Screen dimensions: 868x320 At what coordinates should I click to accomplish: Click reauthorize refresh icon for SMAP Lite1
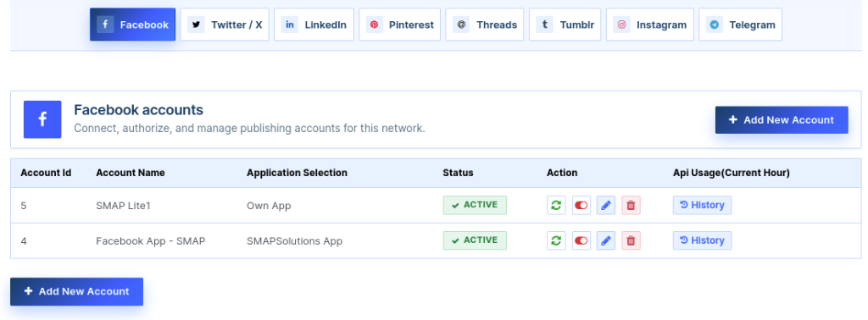pyautogui.click(x=556, y=205)
